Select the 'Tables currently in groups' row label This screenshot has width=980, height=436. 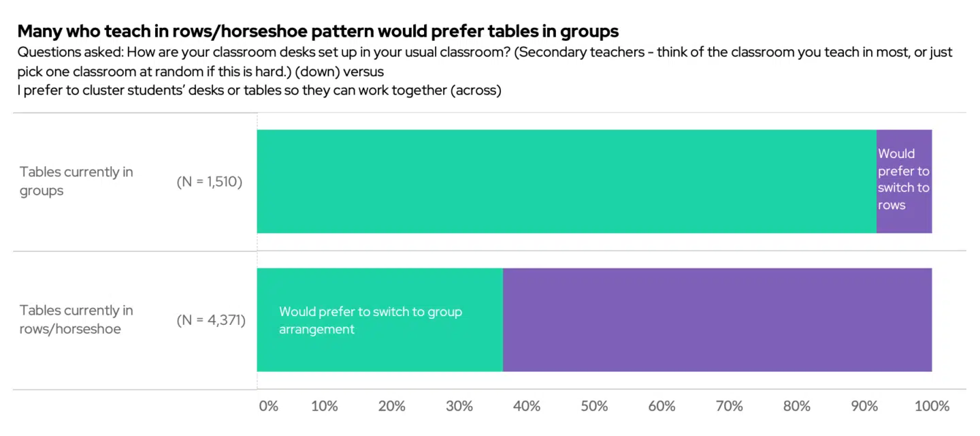coord(76,181)
